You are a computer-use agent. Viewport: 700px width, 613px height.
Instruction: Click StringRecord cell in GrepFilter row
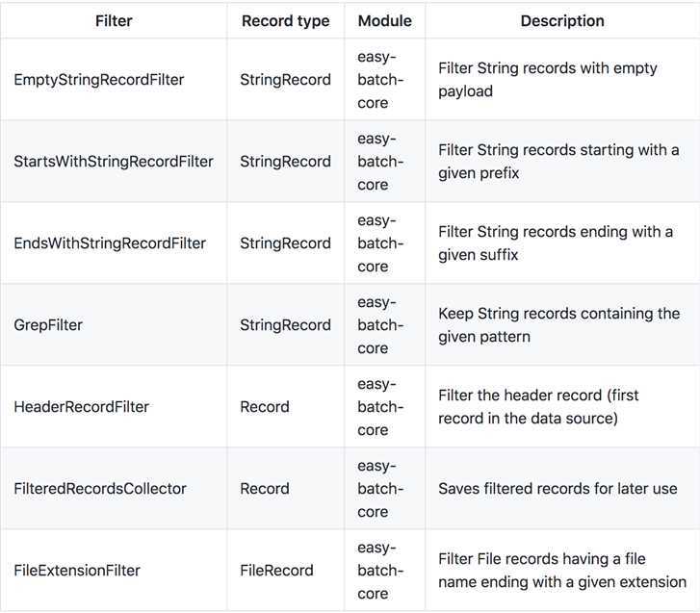pos(286,325)
